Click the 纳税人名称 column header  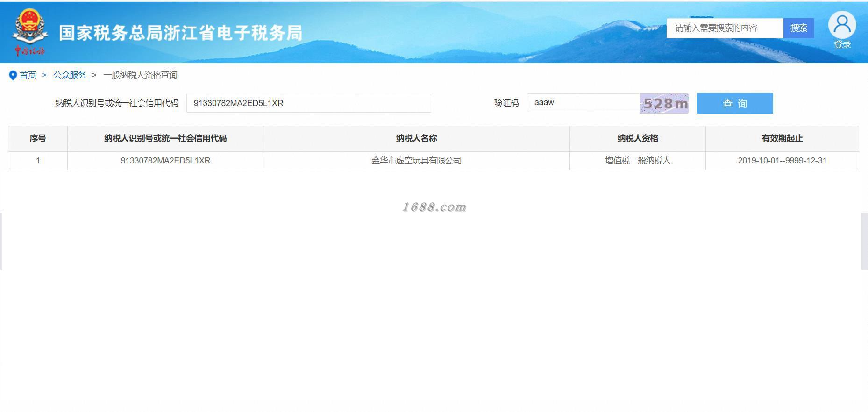pyautogui.click(x=416, y=138)
